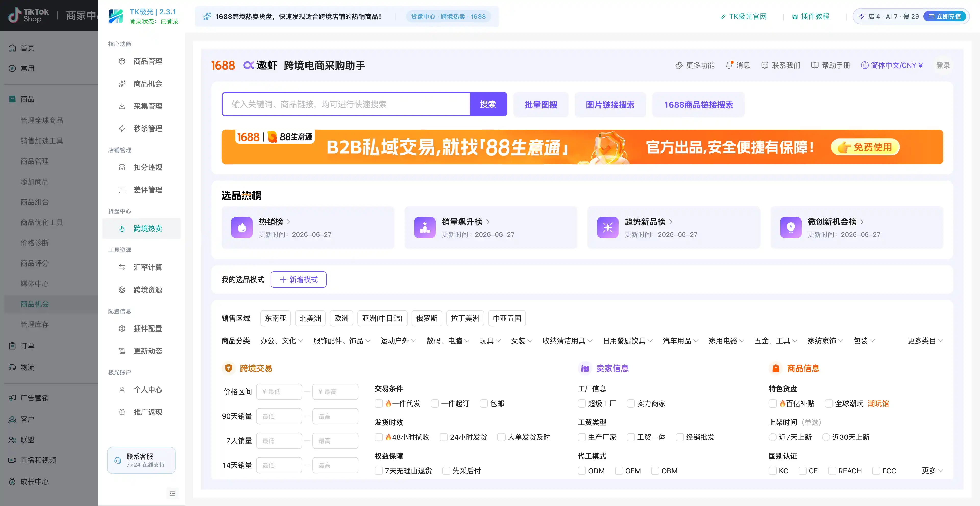
Task: Check the 一件代发 checkbox
Action: (x=378, y=403)
